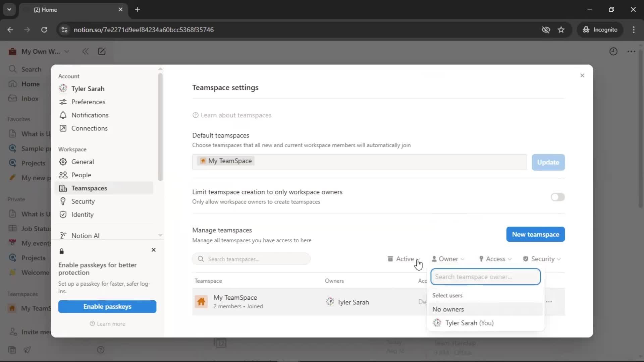Expand the My Own W... workspace switcher
This screenshot has width=644, height=362.
tap(39, 51)
